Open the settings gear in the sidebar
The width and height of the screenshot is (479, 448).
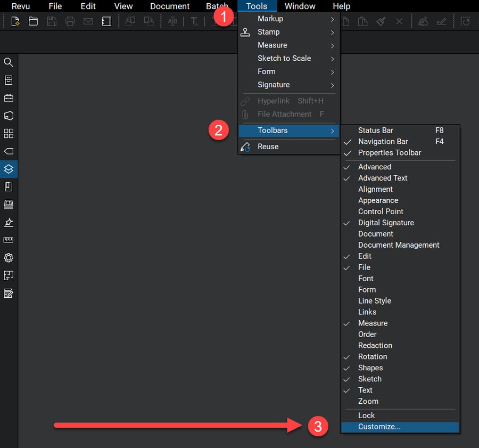9,258
